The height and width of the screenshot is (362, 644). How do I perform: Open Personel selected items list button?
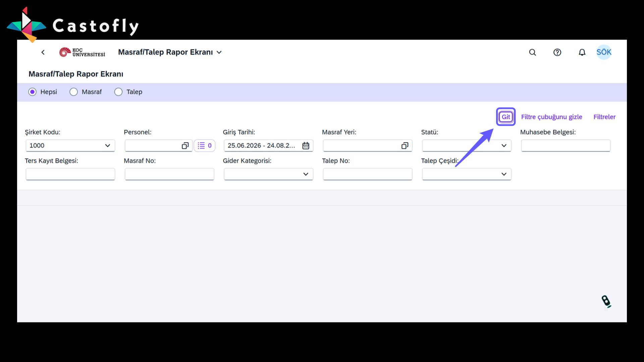(204, 145)
